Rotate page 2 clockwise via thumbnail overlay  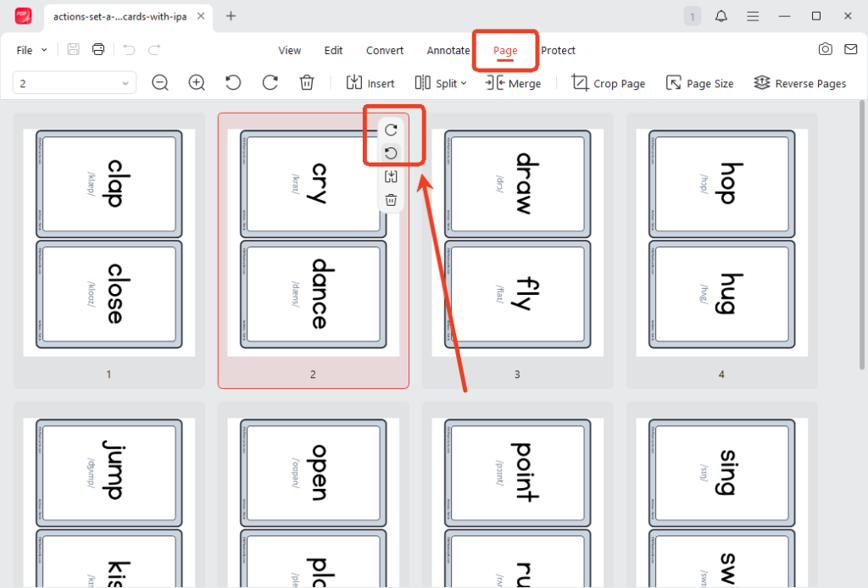(391, 130)
